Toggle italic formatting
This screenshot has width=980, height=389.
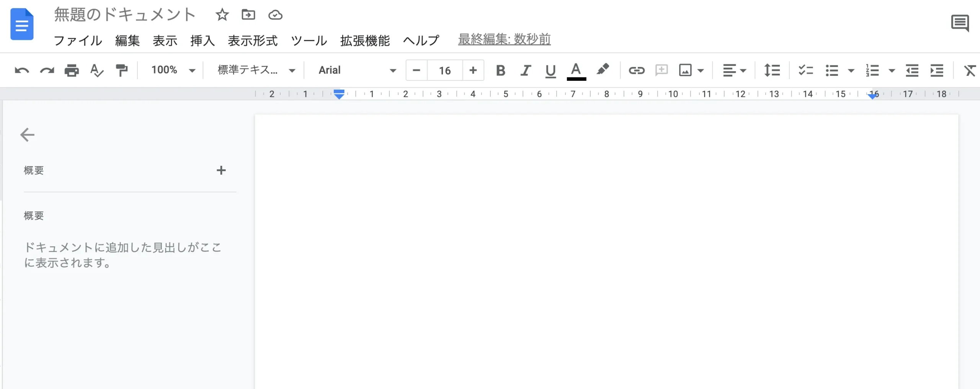coord(526,70)
